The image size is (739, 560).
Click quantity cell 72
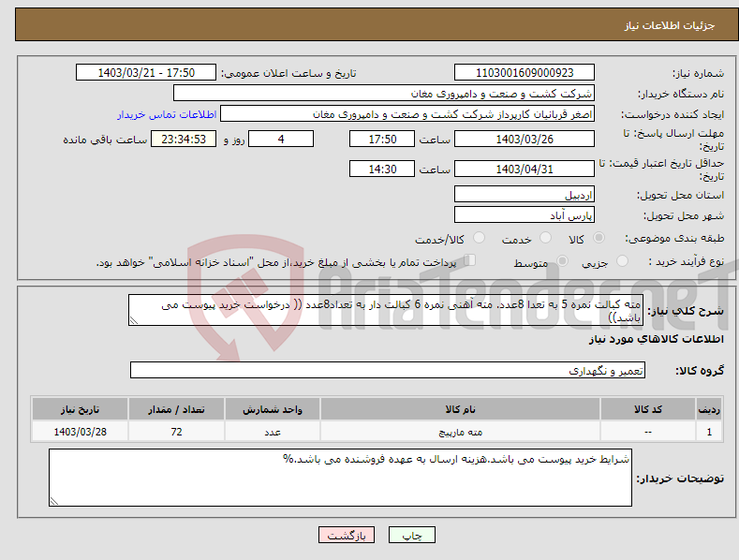point(176,432)
